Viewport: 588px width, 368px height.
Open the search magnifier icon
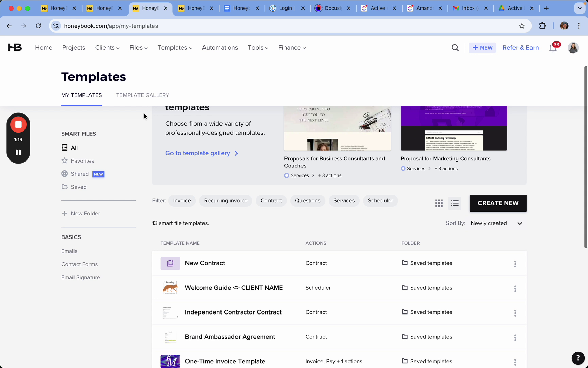point(455,48)
